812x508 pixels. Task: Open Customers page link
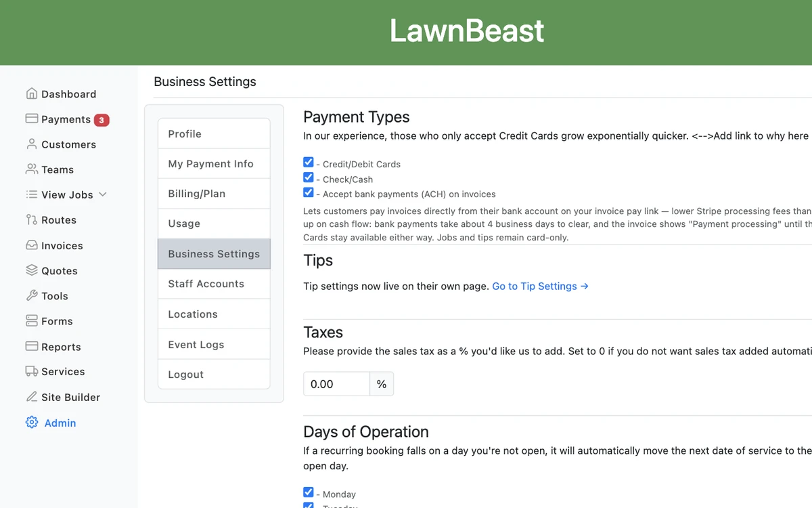[68, 144]
